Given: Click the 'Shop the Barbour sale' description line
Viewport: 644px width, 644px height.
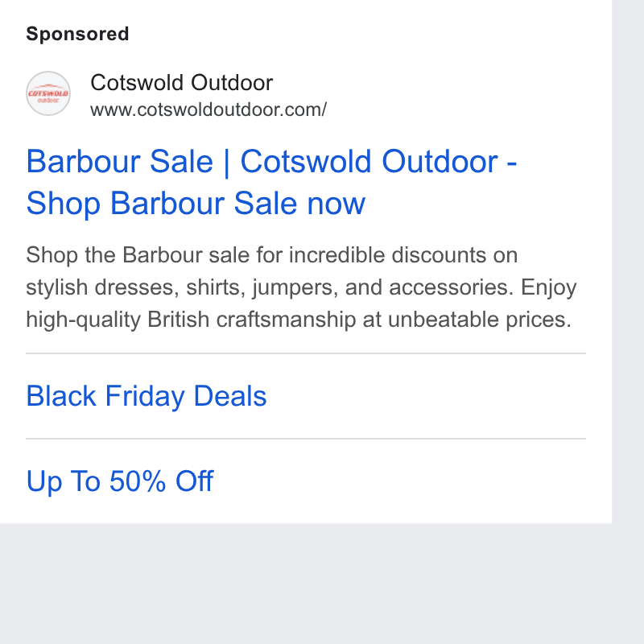Looking at the screenshot, I should click(271, 255).
